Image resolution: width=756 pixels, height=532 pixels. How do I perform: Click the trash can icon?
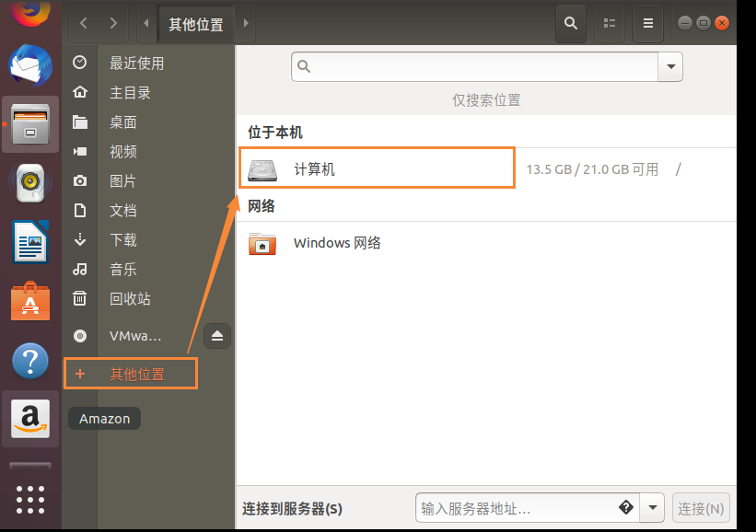79,298
